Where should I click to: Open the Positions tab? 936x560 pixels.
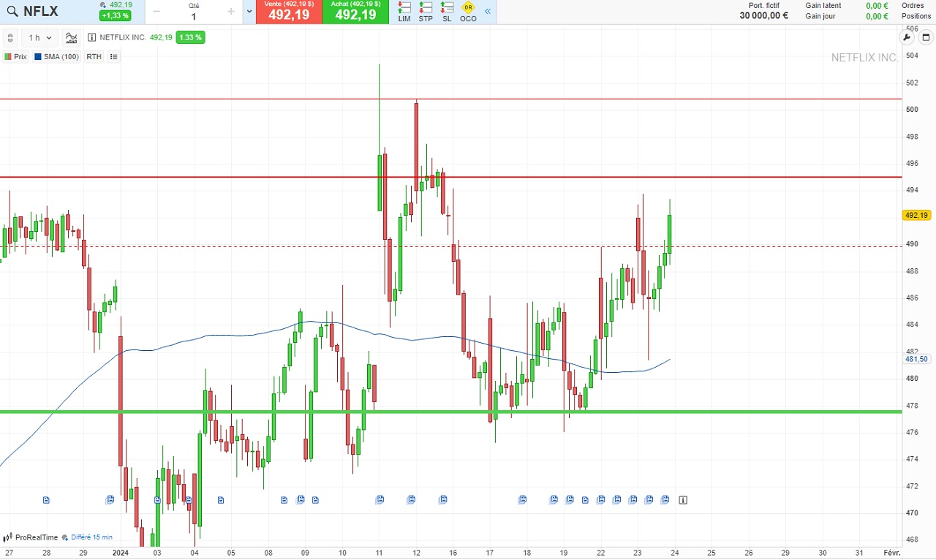[916, 16]
